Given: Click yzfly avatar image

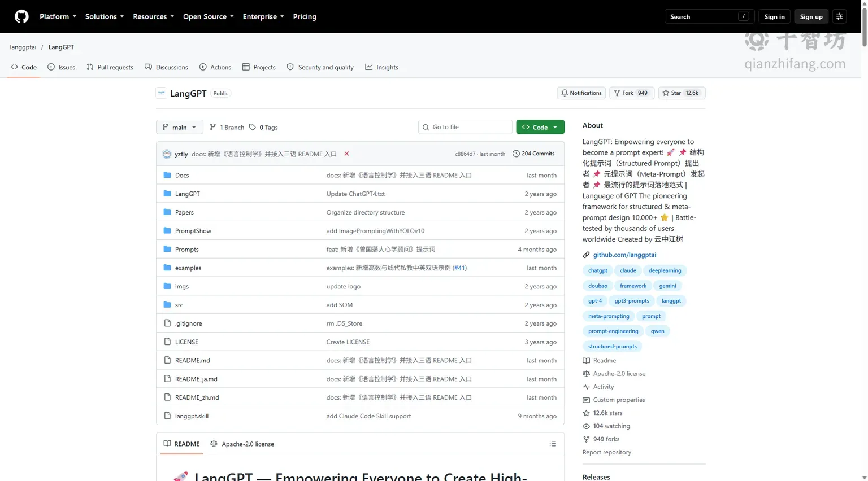Looking at the screenshot, I should [167, 154].
